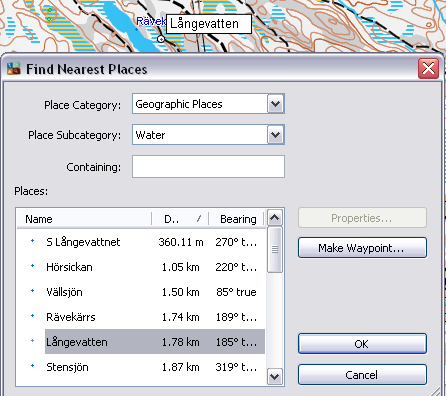446x396 pixels.
Task: Click the scroll down arrow of places list
Action: tap(275, 377)
